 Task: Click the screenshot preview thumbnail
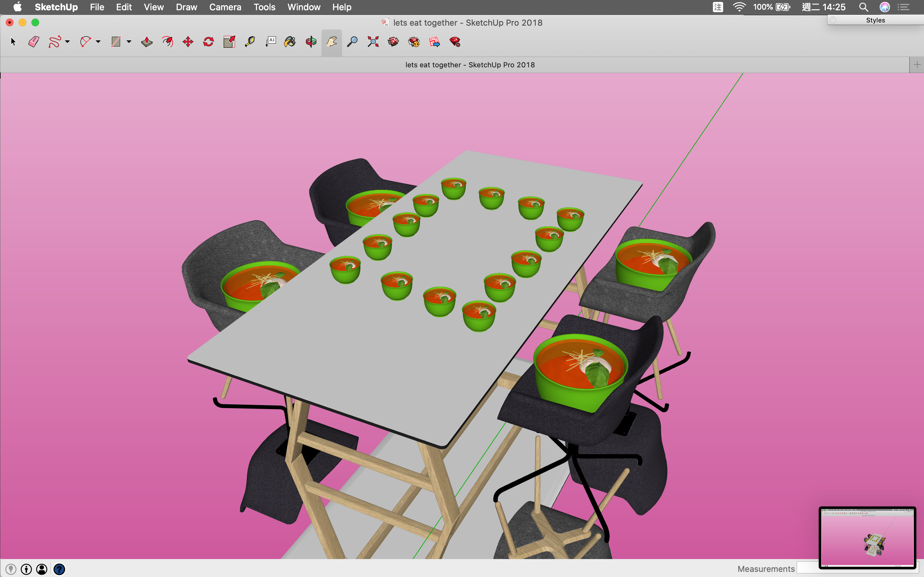click(x=867, y=538)
